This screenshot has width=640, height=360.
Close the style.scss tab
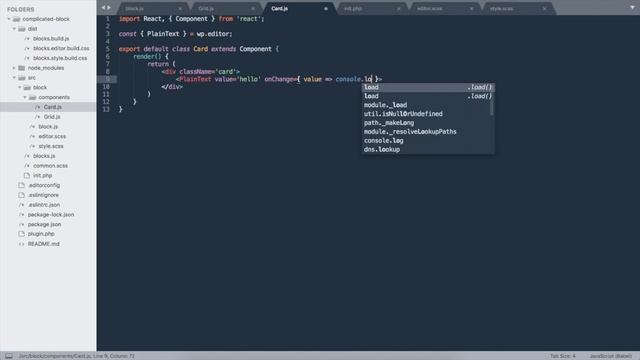point(544,9)
